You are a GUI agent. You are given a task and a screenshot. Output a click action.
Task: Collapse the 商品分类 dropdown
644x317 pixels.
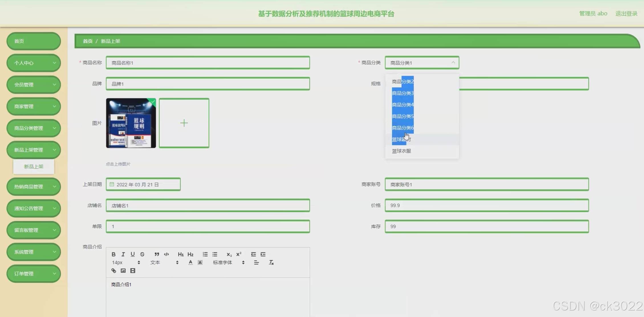(x=453, y=63)
